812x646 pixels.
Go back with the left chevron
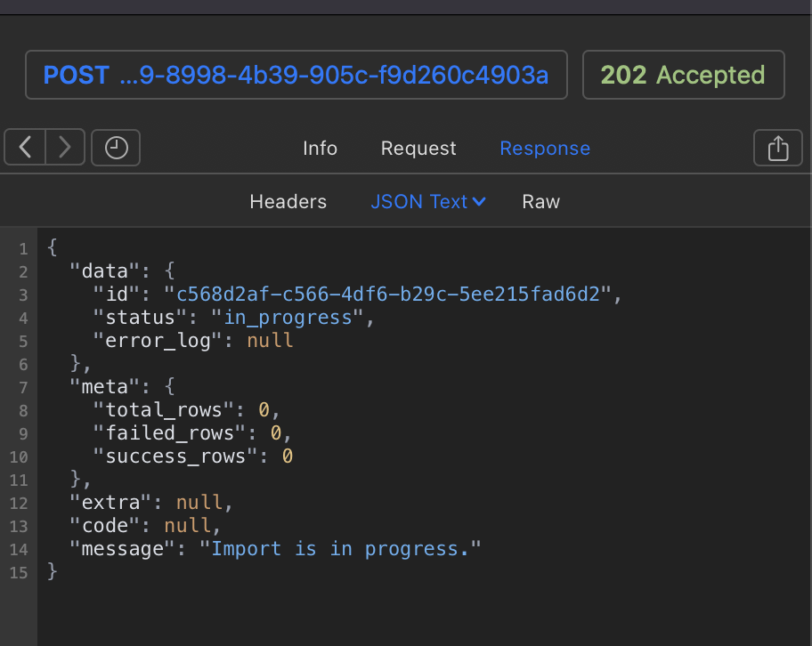coord(25,148)
